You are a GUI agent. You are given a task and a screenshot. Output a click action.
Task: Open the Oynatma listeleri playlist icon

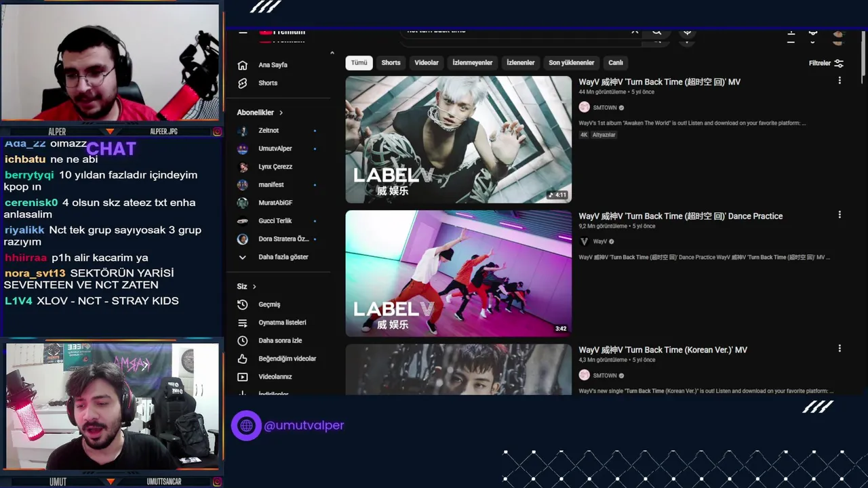click(x=243, y=323)
